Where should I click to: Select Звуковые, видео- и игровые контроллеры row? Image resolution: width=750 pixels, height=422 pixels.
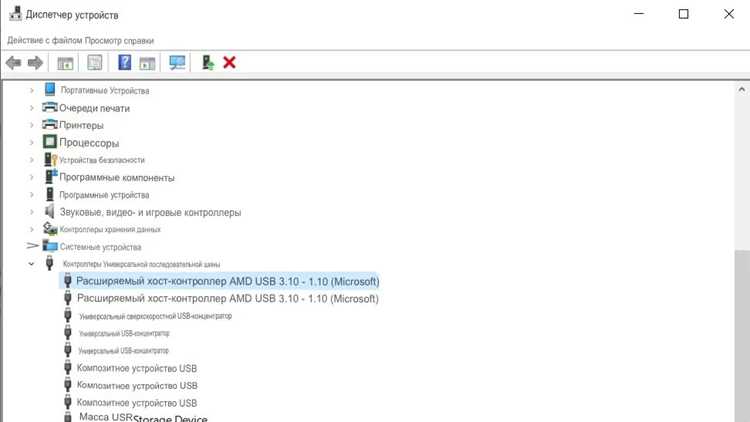[x=150, y=212]
